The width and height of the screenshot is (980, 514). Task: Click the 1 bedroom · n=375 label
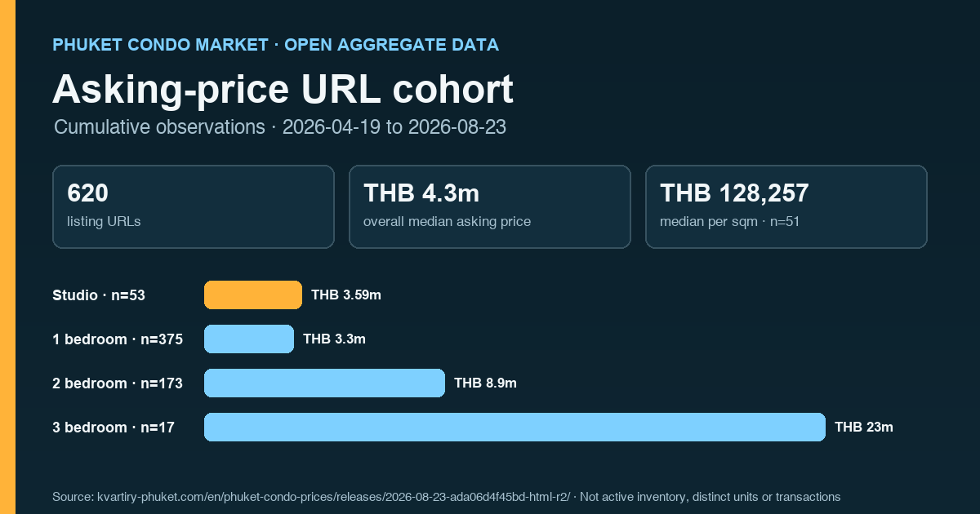tap(118, 339)
